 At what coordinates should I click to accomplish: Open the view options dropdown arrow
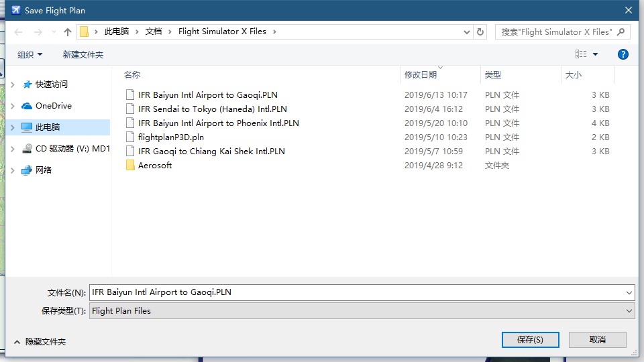[595, 54]
